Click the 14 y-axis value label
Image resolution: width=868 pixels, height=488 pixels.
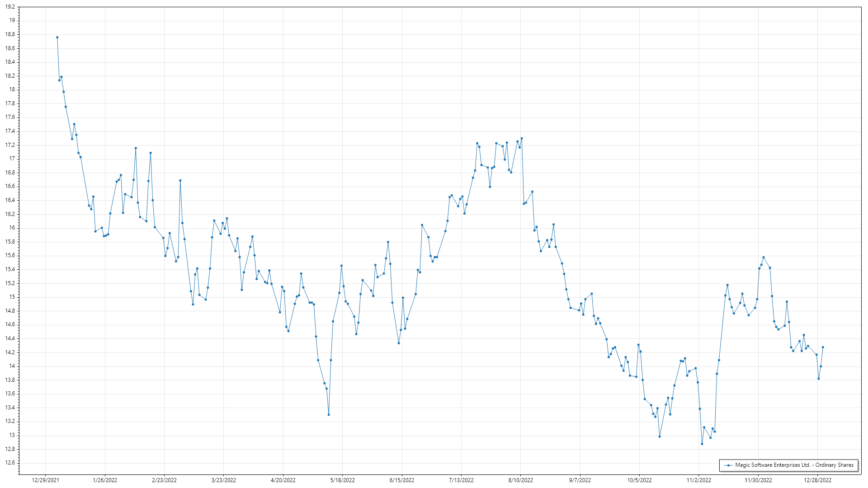coord(12,366)
